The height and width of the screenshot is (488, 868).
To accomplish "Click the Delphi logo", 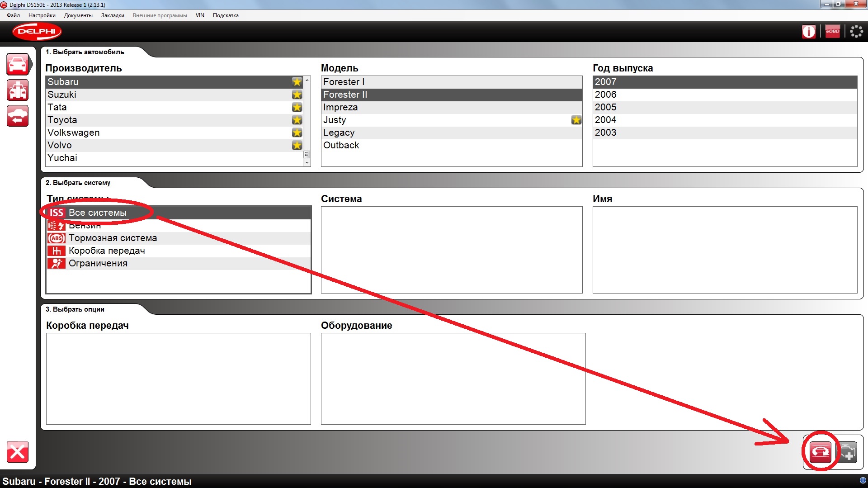I will pyautogui.click(x=37, y=32).
